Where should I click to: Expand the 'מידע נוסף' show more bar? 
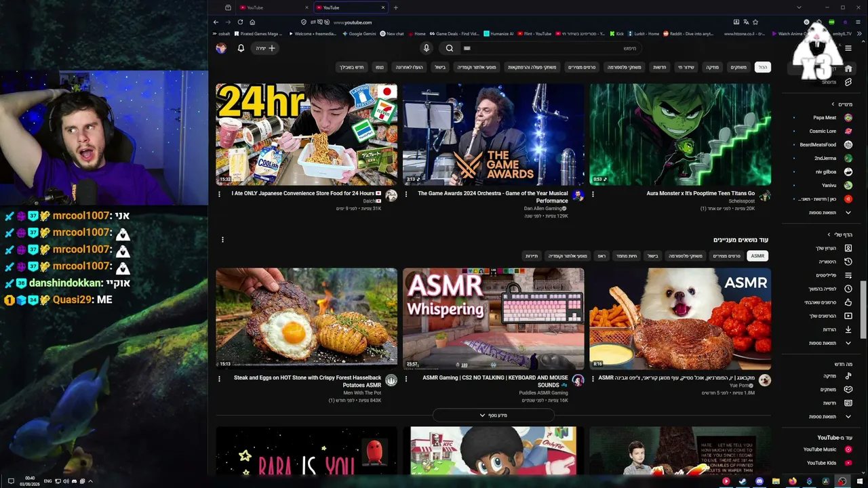coord(493,415)
